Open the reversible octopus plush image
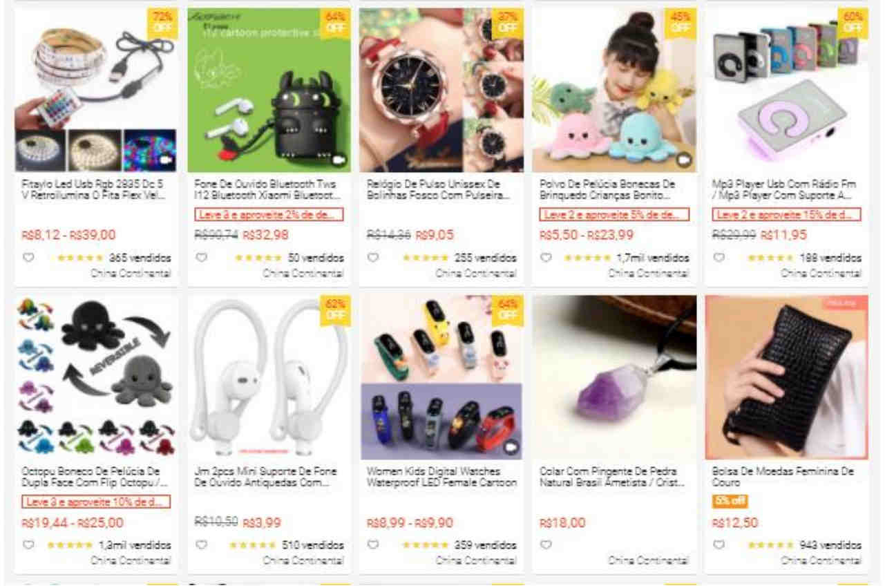This screenshot has height=588, width=885. [x=96, y=378]
